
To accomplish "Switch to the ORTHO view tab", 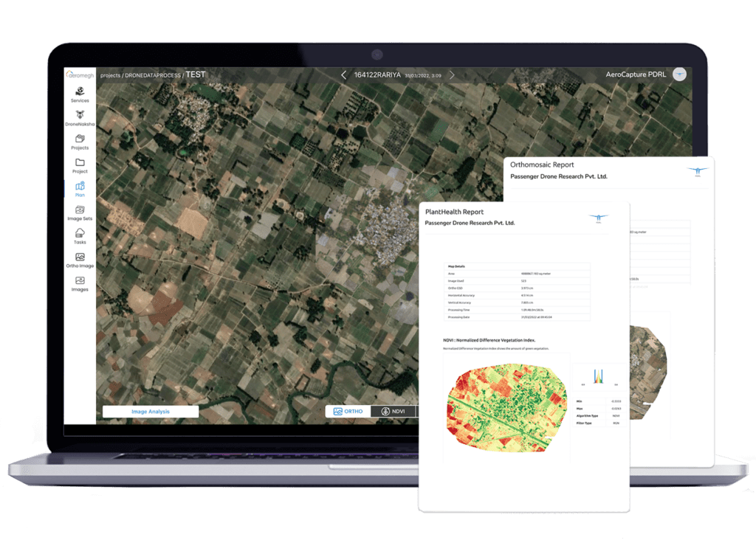I will [x=348, y=412].
